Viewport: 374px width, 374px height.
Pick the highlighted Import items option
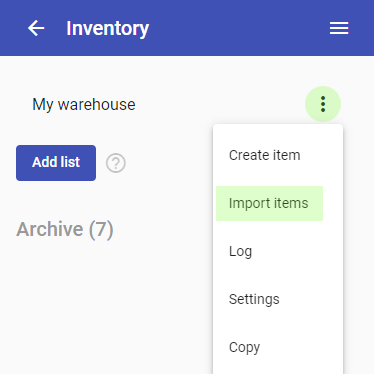(x=269, y=203)
